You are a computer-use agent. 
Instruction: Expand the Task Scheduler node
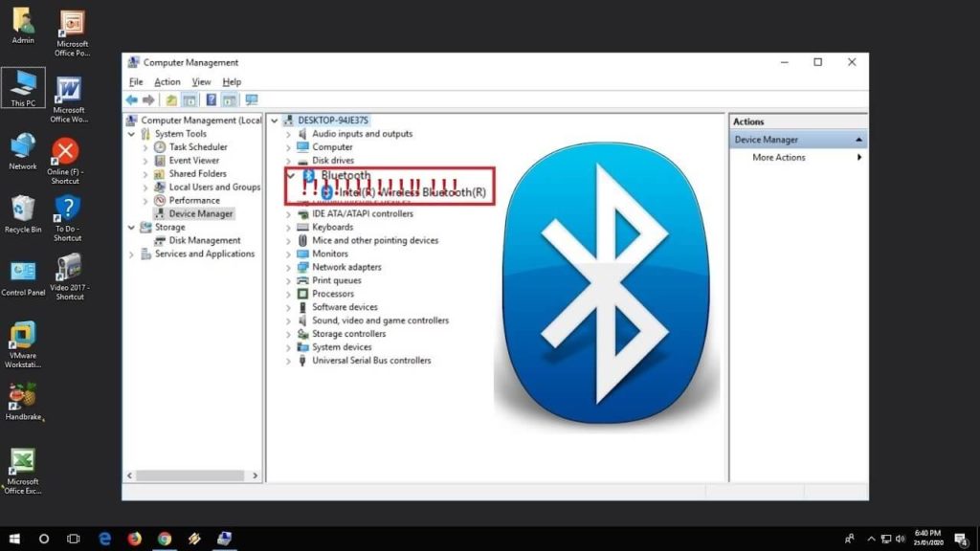pyautogui.click(x=145, y=147)
